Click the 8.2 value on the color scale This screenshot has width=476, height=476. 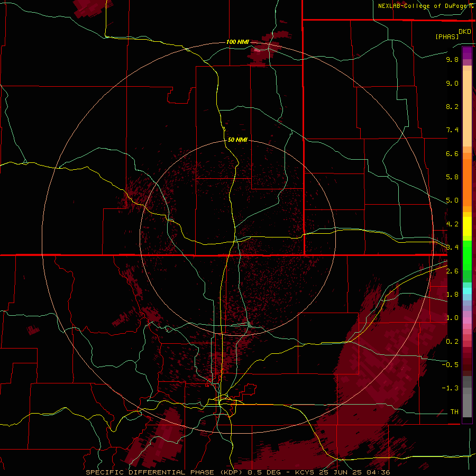452,106
